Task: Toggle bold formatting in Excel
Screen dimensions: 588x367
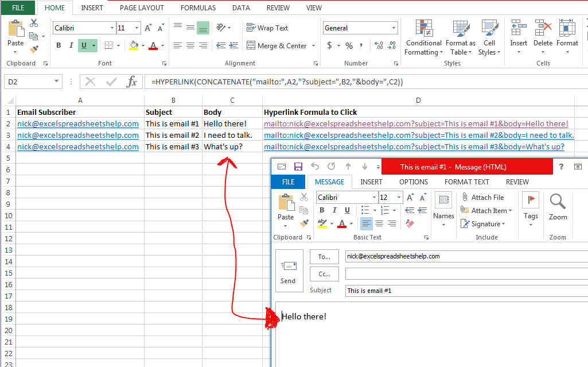Action: coord(59,45)
